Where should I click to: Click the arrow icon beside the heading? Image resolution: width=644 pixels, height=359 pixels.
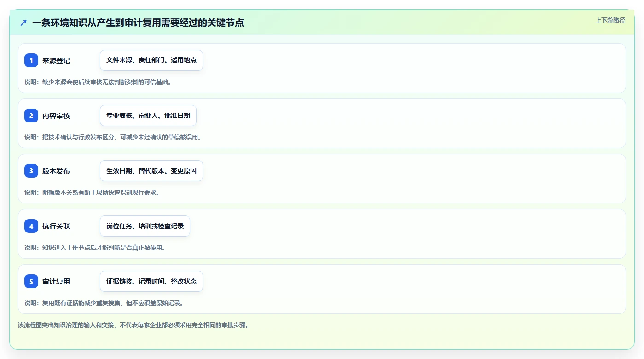(x=23, y=23)
